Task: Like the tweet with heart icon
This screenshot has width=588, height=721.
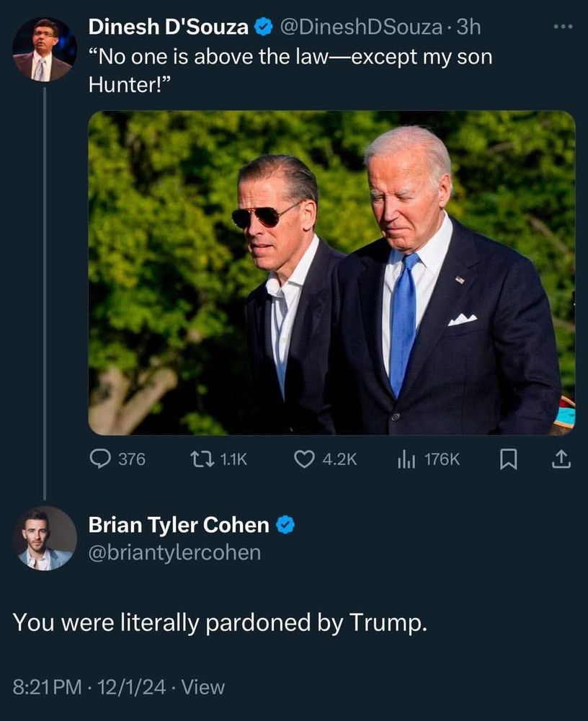Action: (x=304, y=459)
